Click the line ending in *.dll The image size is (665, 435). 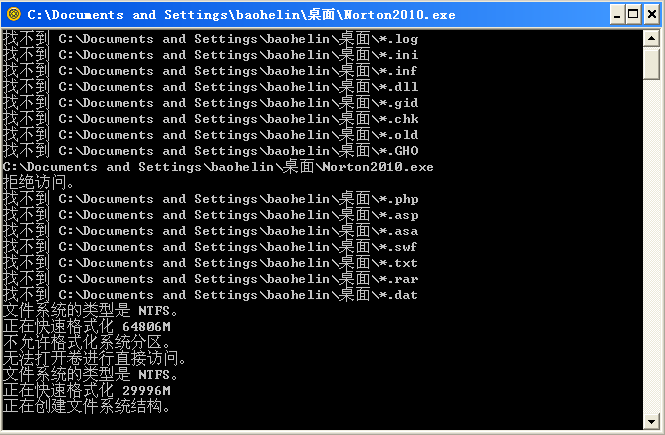[210, 87]
